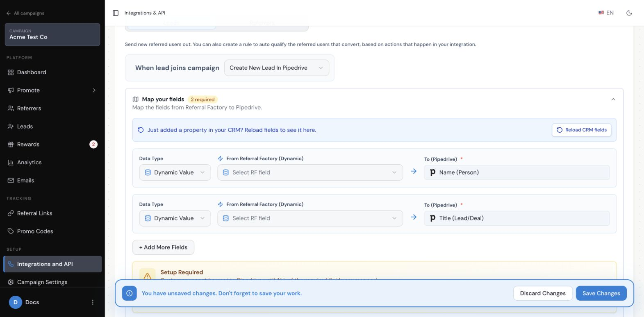Click the Referral Links chain icon

[11, 213]
